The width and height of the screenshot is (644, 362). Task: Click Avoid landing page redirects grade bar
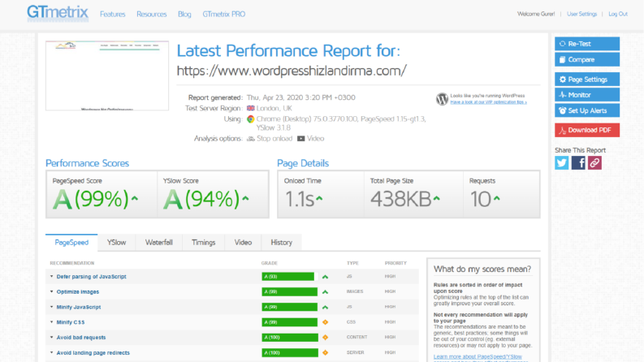coord(290,352)
